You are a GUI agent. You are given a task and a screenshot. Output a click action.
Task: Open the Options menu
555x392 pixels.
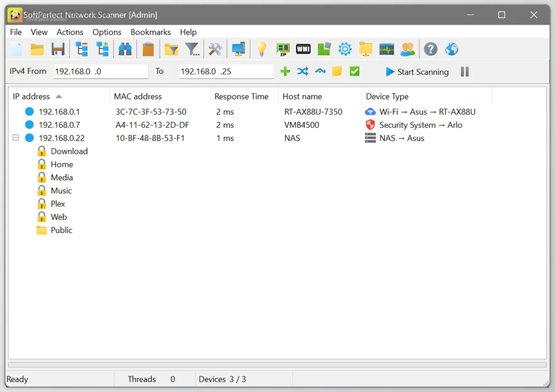pyautogui.click(x=107, y=32)
